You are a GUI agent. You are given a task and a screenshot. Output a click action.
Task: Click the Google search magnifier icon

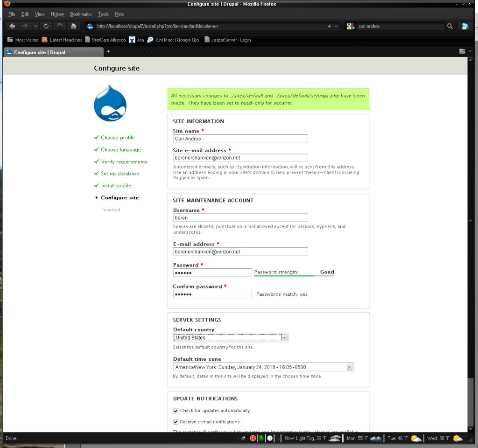point(450,26)
